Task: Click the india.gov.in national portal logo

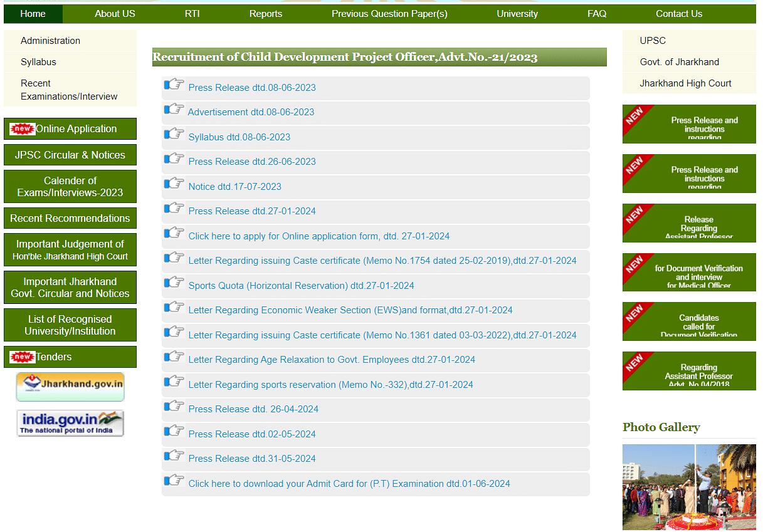Action: point(70,424)
